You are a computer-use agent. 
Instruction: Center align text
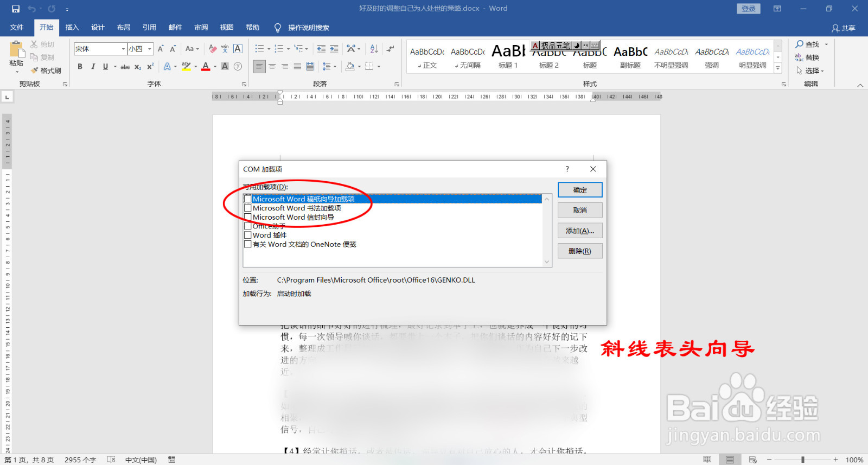pyautogui.click(x=272, y=66)
